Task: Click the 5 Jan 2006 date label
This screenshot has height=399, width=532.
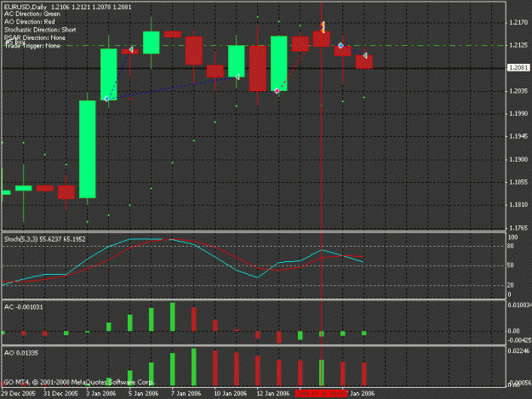Action: point(143,393)
